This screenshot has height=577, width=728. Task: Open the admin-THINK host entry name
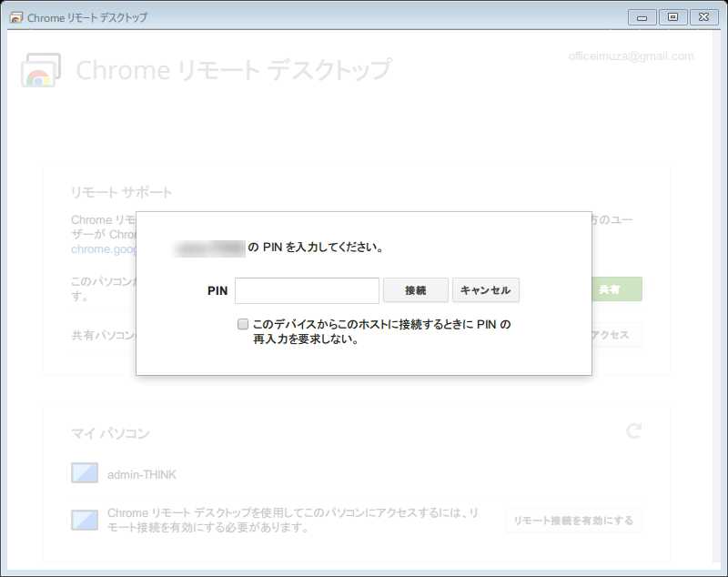142,474
